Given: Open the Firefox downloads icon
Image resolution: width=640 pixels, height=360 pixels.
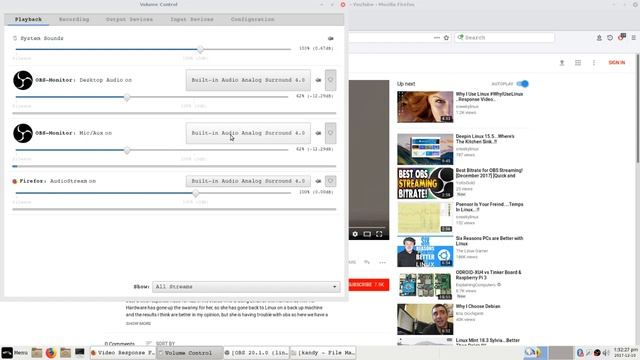Looking at the screenshot, I should click(599, 38).
